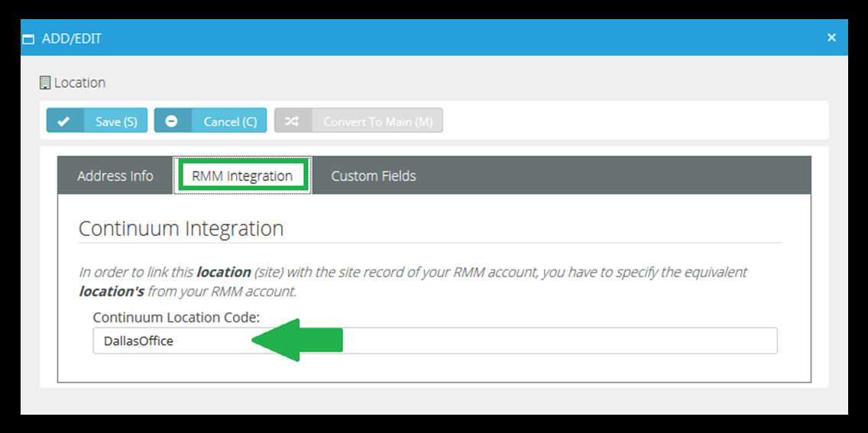This screenshot has width=868, height=433.
Task: Open the Custom Fields tab
Action: (374, 176)
